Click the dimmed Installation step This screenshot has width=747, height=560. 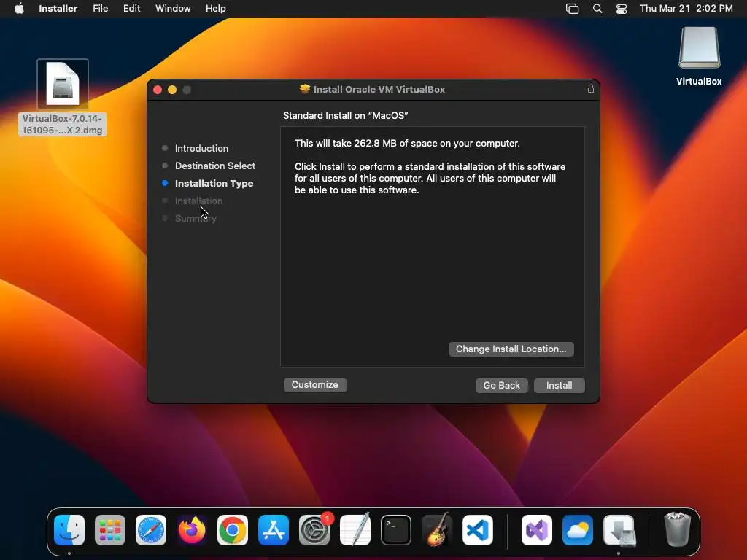(x=198, y=201)
